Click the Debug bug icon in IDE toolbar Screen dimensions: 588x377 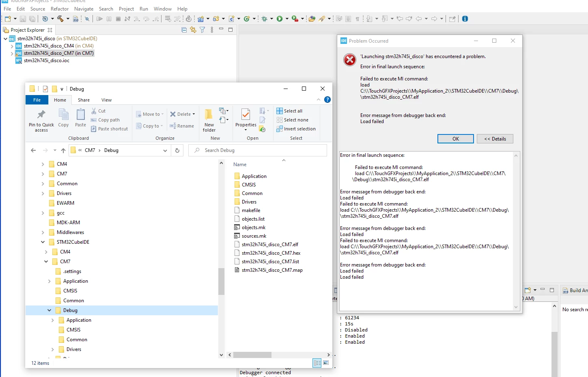coord(265,19)
